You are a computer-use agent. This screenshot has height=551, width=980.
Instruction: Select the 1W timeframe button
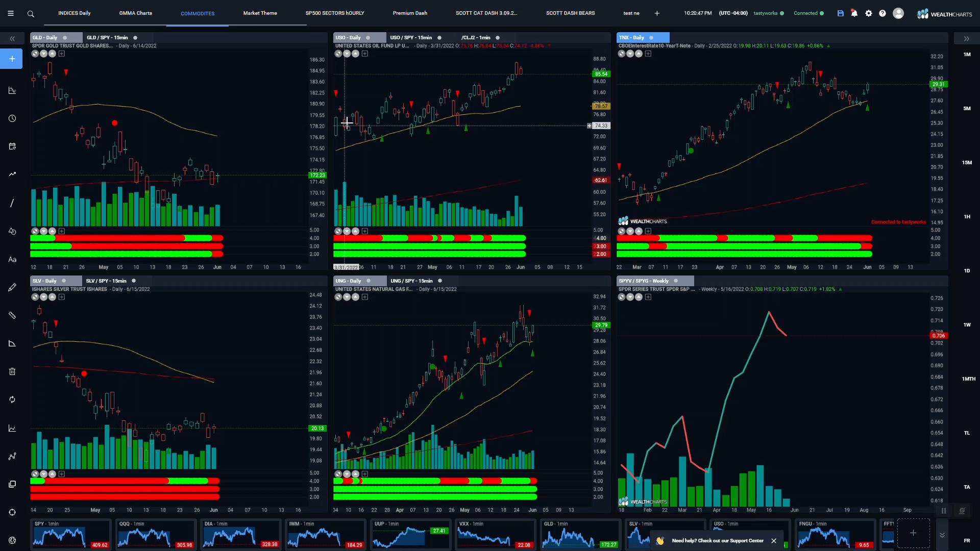[967, 325]
